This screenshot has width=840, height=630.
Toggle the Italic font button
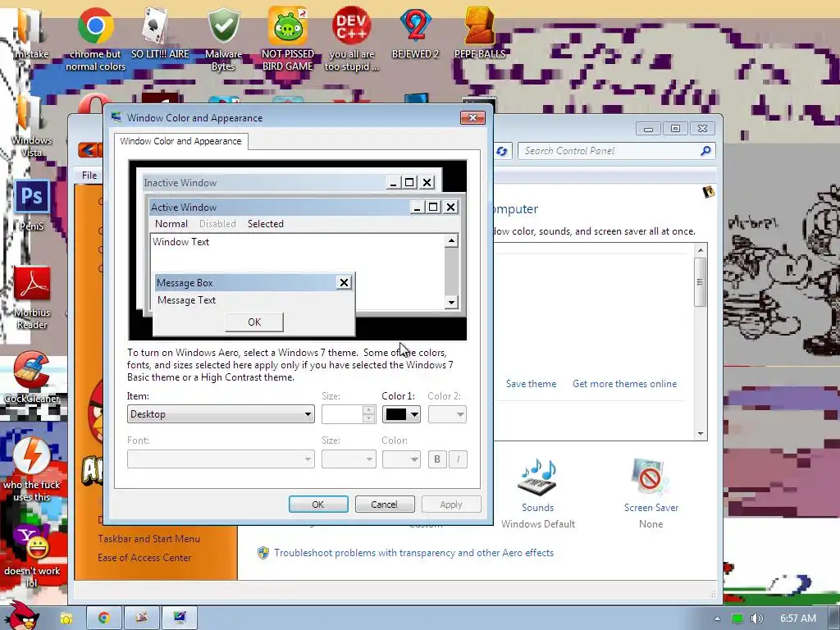click(458, 459)
